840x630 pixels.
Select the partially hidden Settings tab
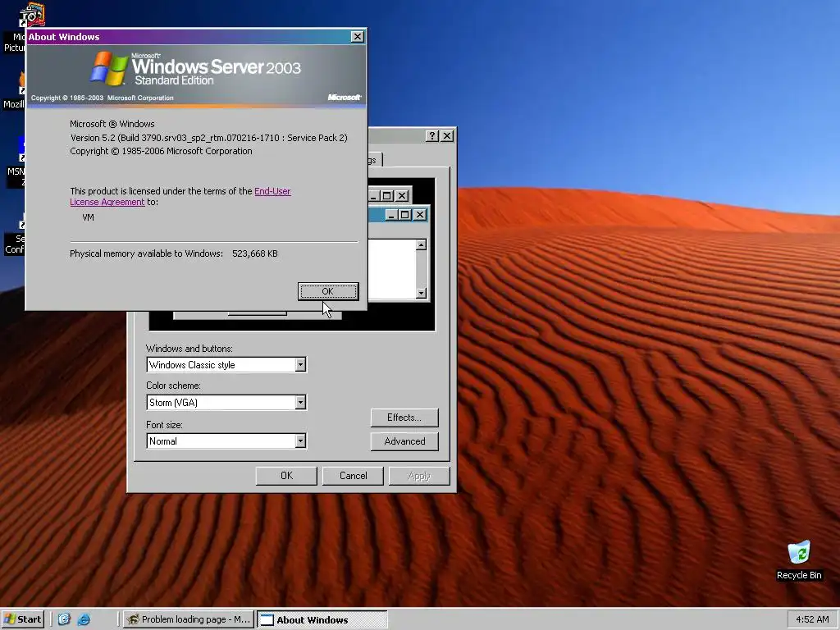coord(374,160)
